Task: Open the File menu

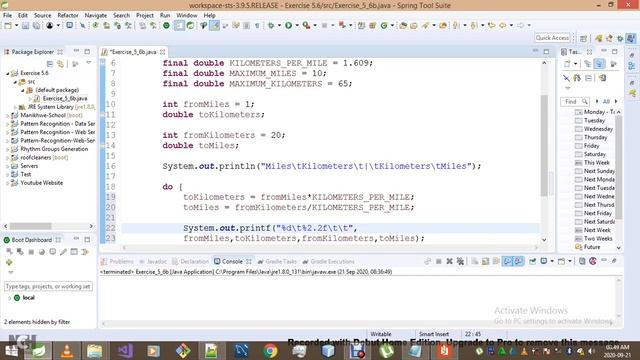Action: (7, 15)
